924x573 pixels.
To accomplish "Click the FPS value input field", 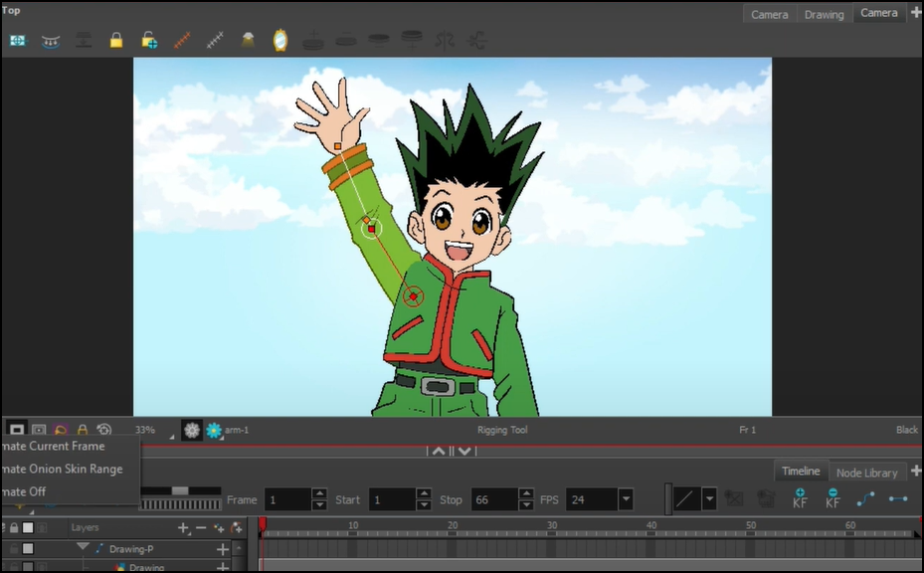I will (592, 500).
